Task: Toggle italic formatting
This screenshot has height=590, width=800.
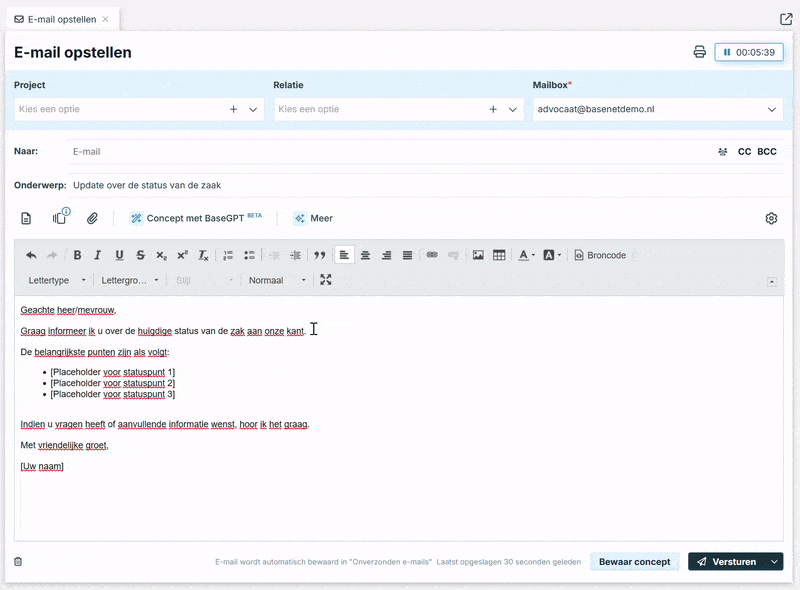Action: [x=98, y=256]
